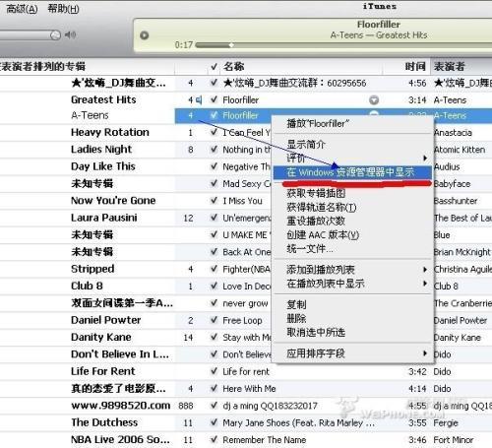
Task: Select the Mary Jane Shoes song
Action: point(298,422)
